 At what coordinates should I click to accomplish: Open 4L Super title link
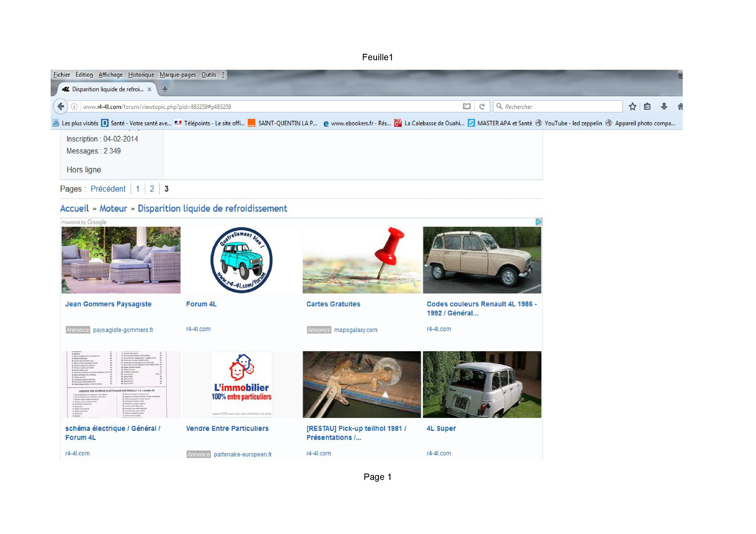tap(441, 428)
